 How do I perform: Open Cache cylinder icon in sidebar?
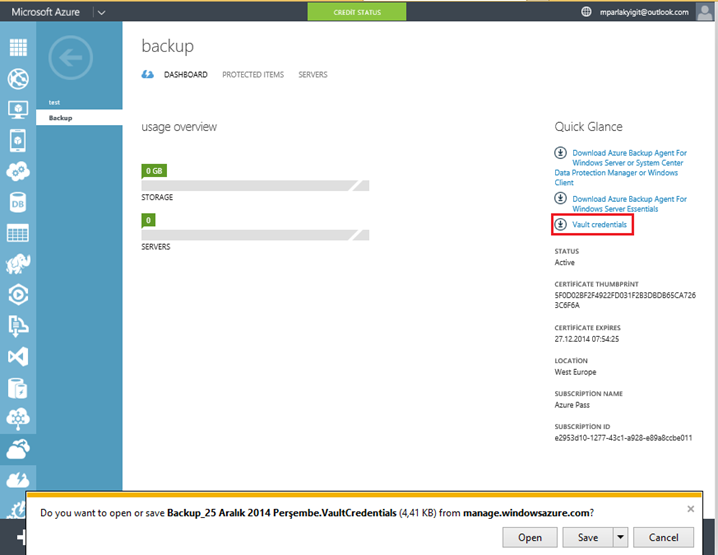click(x=18, y=388)
